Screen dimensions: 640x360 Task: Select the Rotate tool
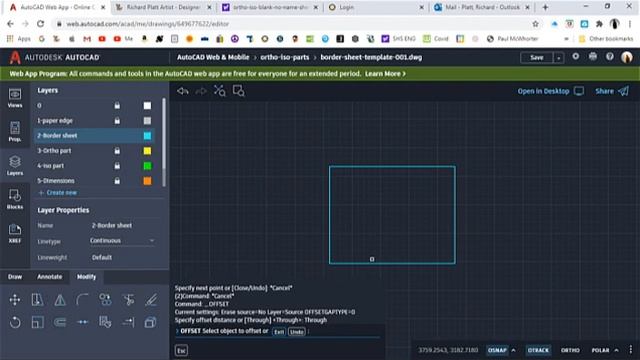[15, 322]
